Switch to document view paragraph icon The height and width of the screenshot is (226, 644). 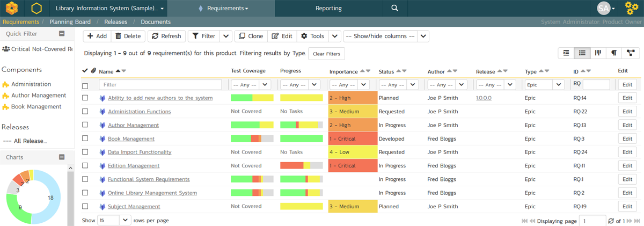(613, 53)
